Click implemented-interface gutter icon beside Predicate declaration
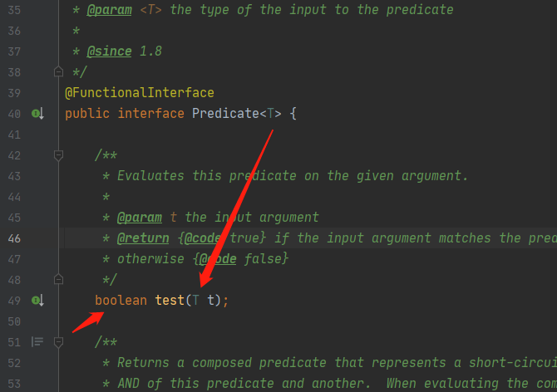This screenshot has height=392, width=557. [37, 114]
